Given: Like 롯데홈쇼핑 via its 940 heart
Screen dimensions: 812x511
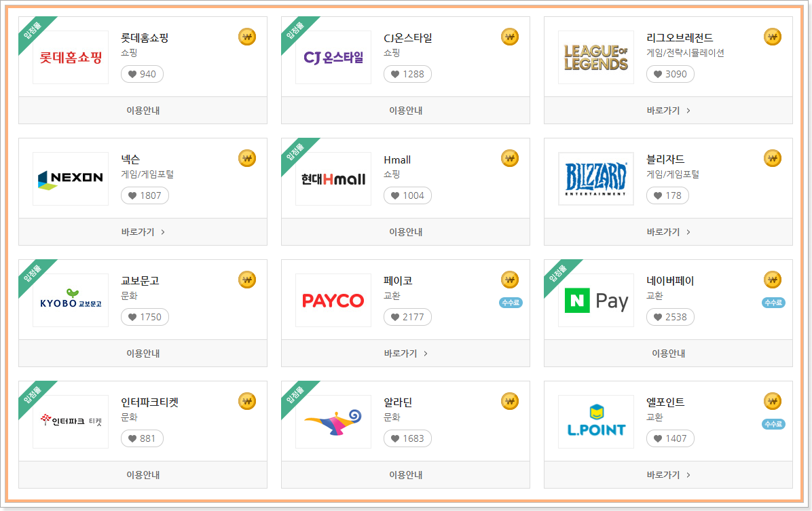Looking at the screenshot, I should [142, 74].
